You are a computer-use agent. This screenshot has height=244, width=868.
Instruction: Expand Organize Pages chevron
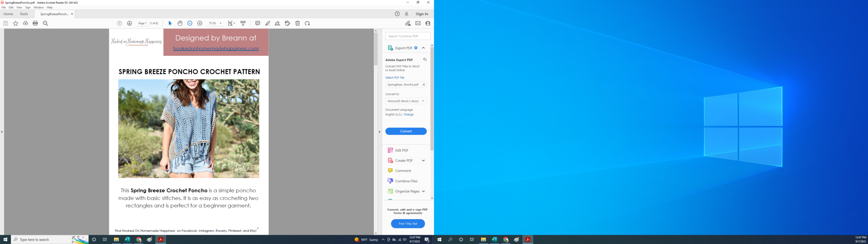423,191
